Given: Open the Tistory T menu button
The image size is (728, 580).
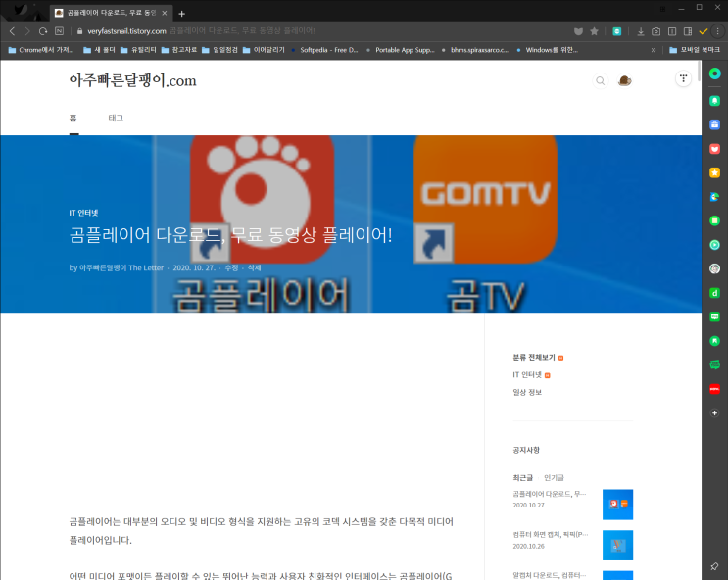Looking at the screenshot, I should click(x=684, y=79).
